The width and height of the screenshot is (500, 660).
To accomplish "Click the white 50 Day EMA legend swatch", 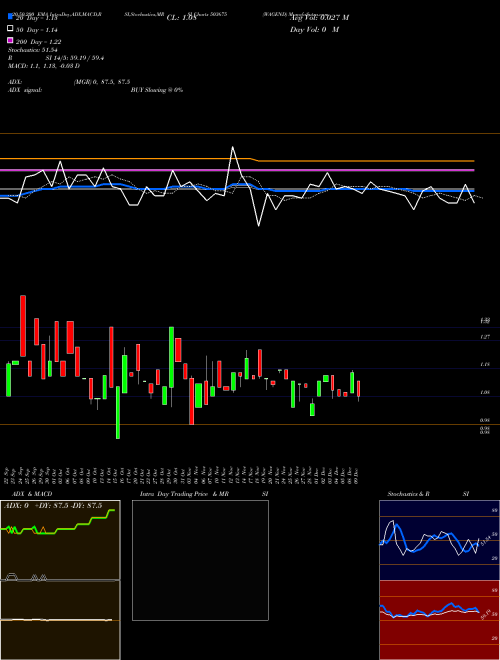I will (x=10, y=29).
